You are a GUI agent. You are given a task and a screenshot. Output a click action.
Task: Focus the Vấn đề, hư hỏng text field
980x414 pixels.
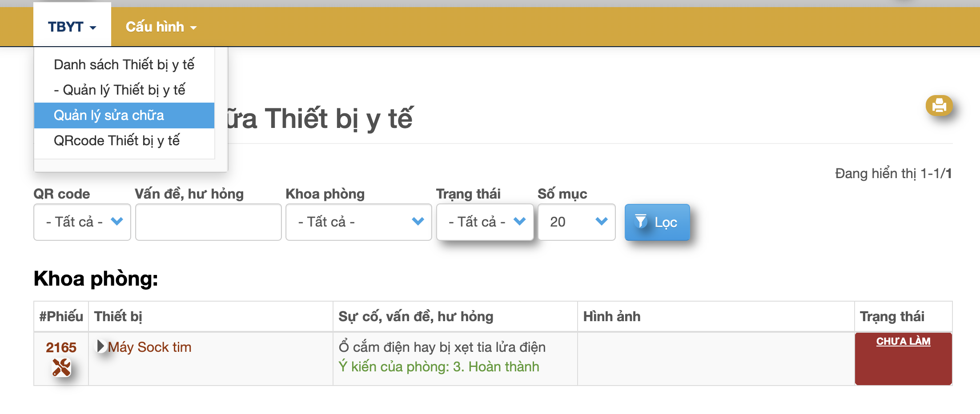(208, 222)
